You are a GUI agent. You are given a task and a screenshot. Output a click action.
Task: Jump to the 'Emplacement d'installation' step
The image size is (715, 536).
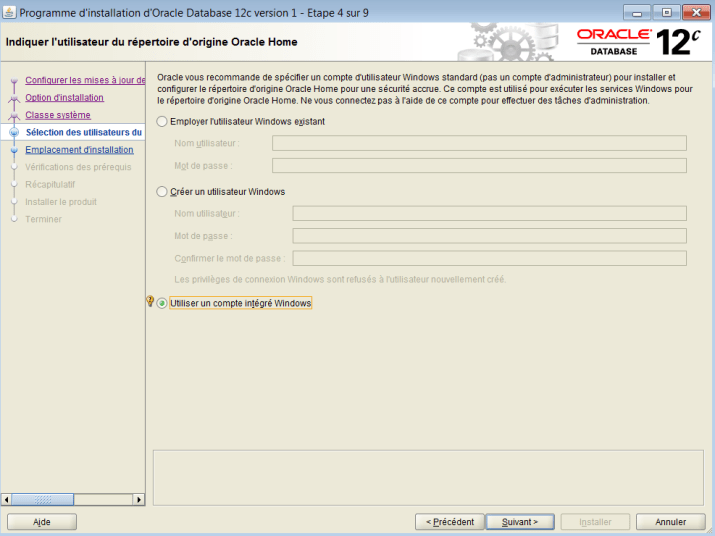(79, 150)
